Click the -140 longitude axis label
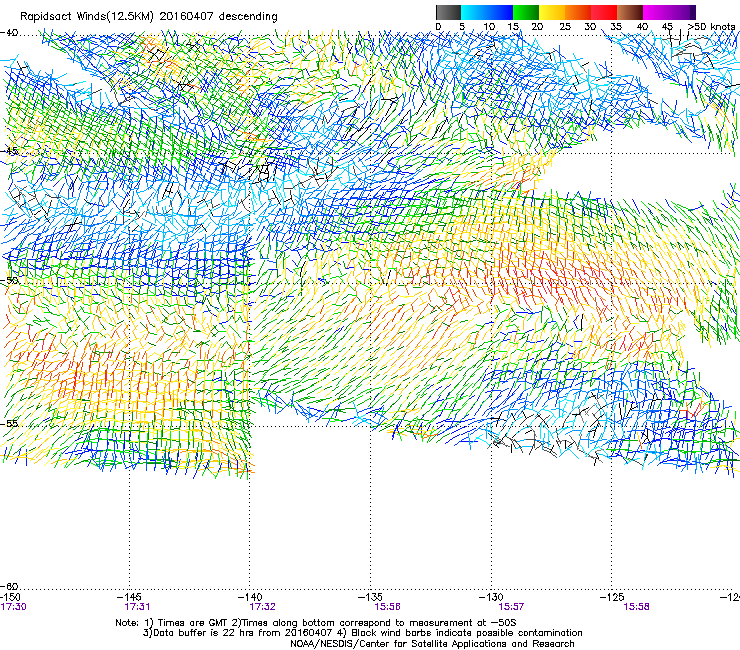Screen dimensions: 740x650 250,597
